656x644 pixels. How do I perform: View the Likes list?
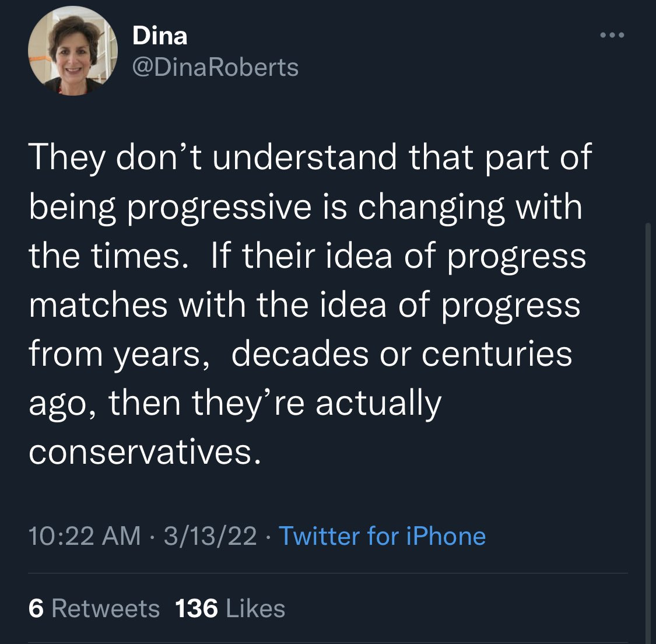[255, 608]
